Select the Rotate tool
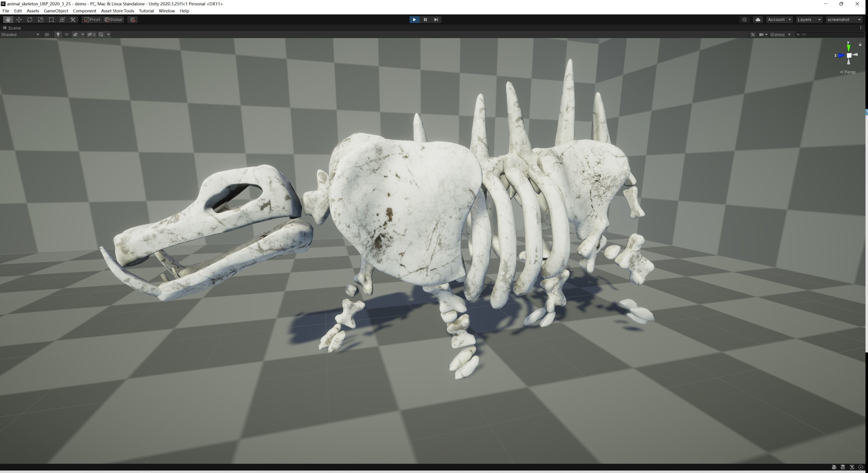Screen dimensions: 868x473 click(30, 20)
